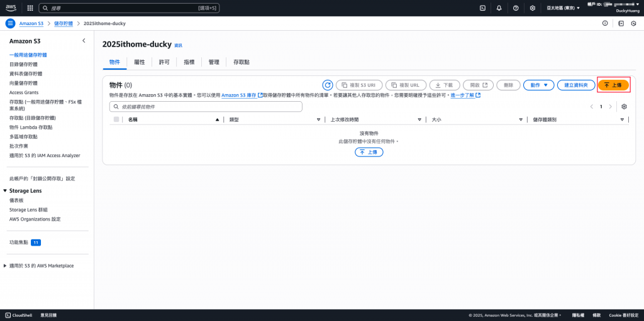Open the info panel icon in the breadcrumb bar
Image resolution: width=644 pixels, height=321 pixels.
(605, 23)
